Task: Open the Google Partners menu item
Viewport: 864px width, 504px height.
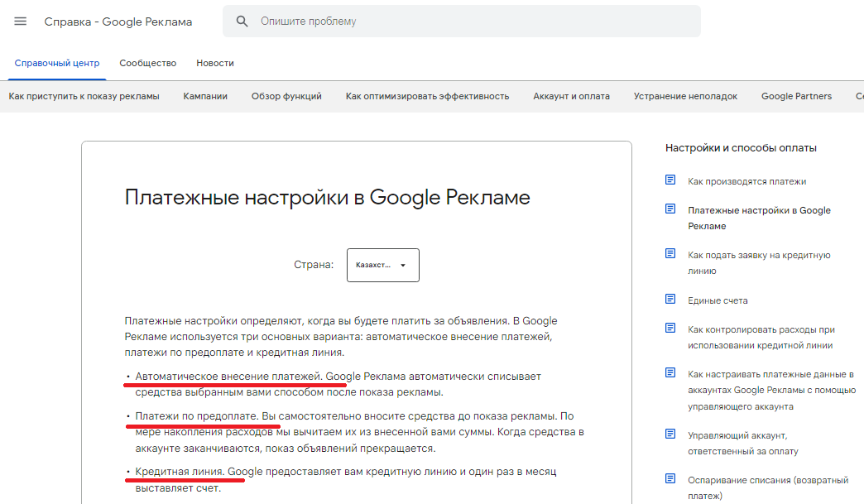Action: [796, 96]
